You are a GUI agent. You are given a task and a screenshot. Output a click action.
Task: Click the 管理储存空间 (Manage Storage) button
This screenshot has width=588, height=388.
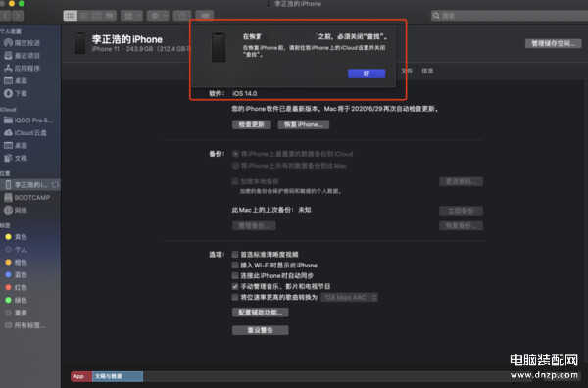click(553, 43)
